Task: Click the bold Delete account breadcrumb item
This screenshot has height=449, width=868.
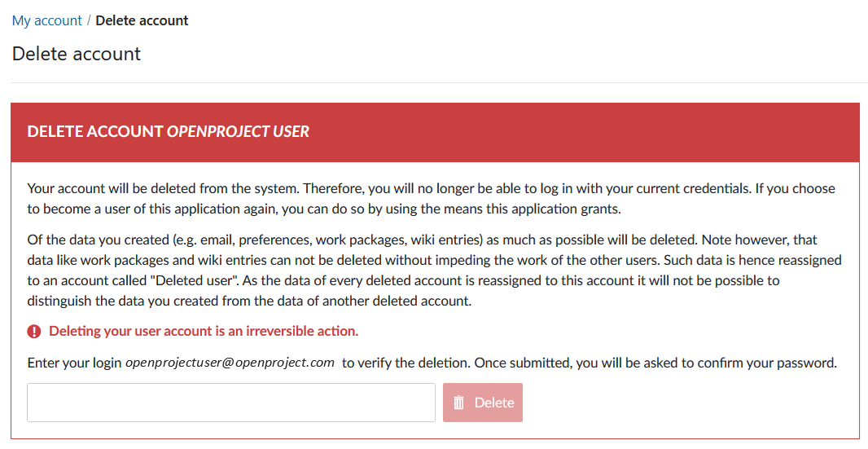Action: [142, 20]
